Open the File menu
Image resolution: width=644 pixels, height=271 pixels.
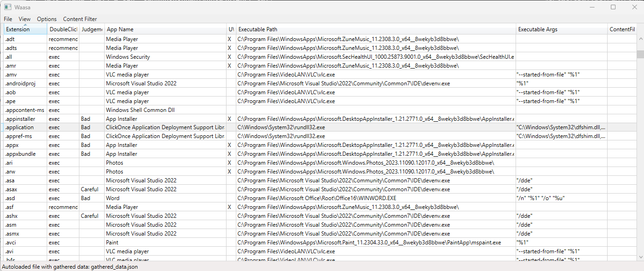[x=8, y=19]
